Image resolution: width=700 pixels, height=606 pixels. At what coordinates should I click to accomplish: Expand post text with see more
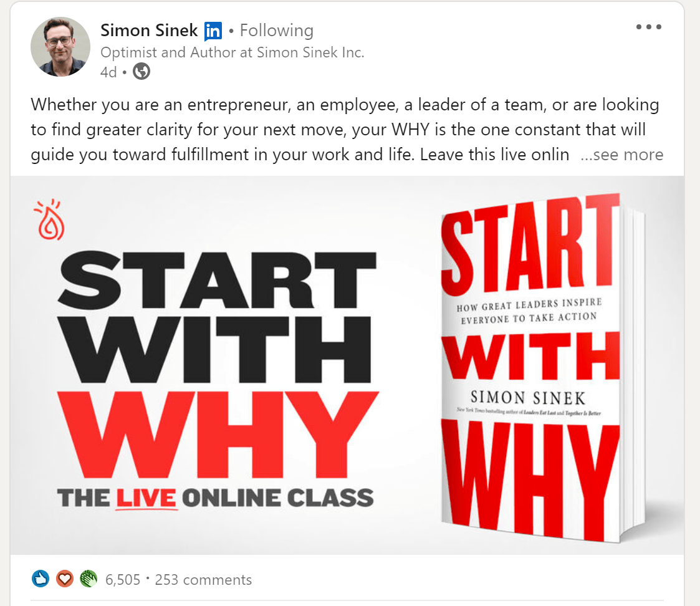coord(622,155)
